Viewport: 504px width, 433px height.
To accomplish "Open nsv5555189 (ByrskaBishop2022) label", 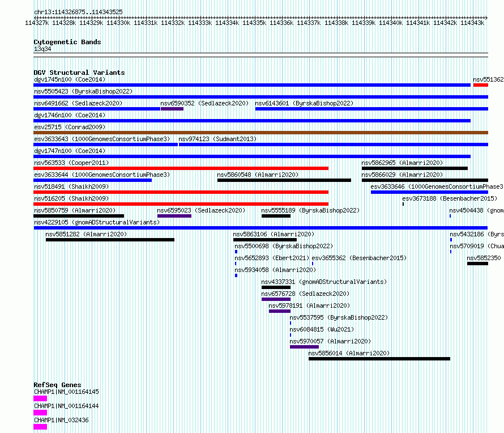I will tap(310, 210).
